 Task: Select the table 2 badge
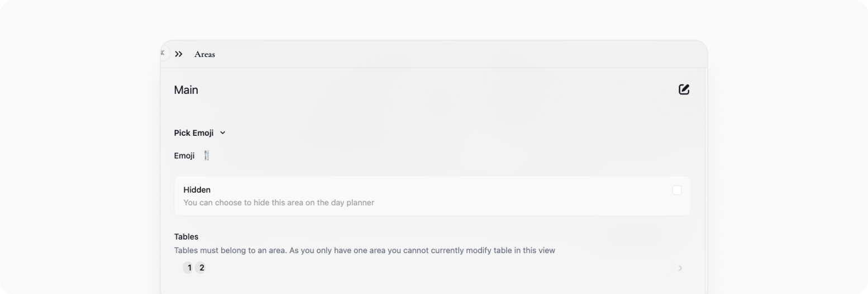pos(202,268)
